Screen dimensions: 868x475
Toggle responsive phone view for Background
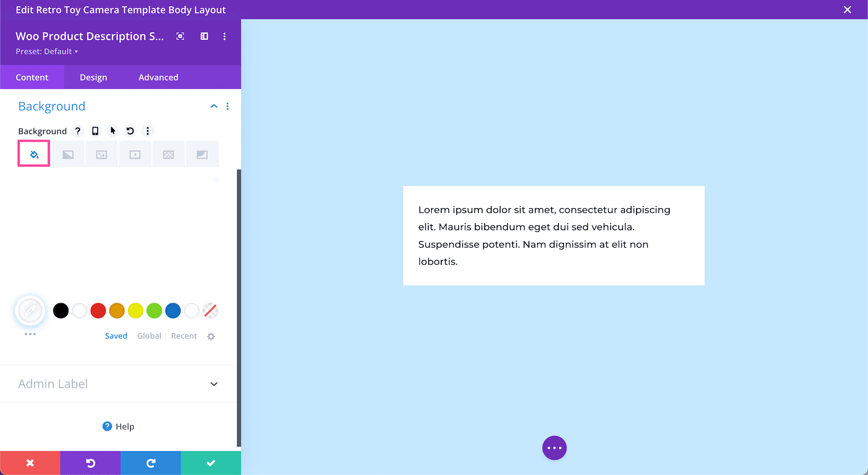pyautogui.click(x=95, y=131)
